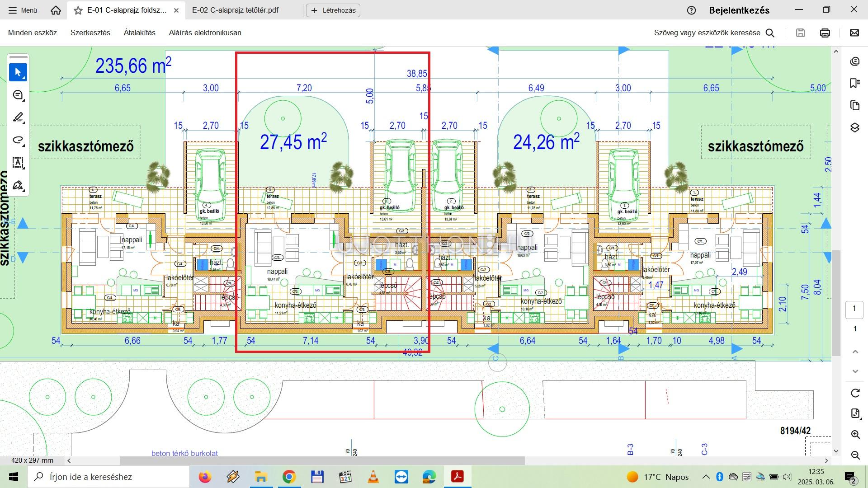Image resolution: width=868 pixels, height=488 pixels.
Task: Select the fill and sign pen tool
Action: tap(18, 185)
